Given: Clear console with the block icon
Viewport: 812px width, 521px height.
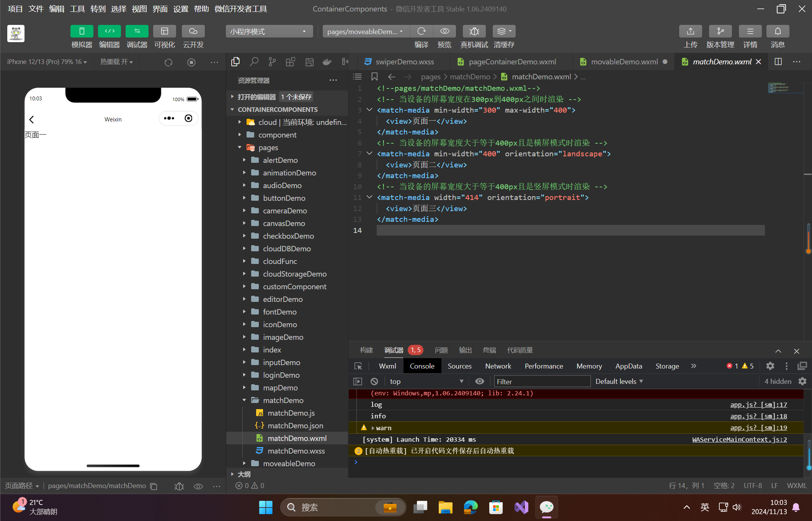Looking at the screenshot, I should 374,382.
